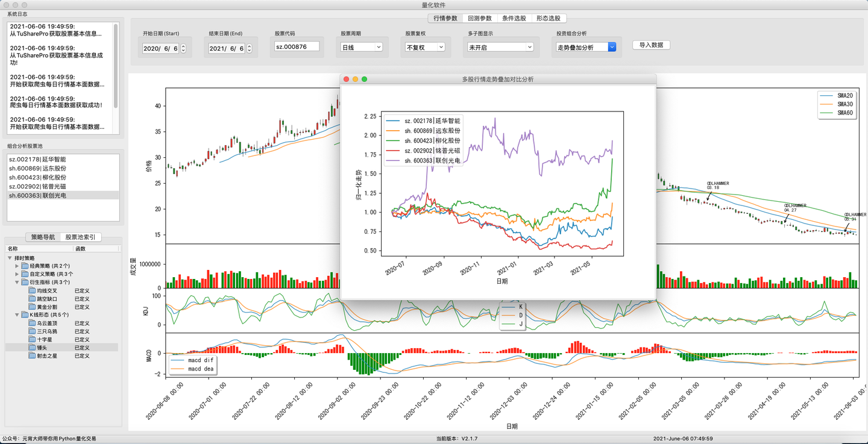
Task: Click the 当前版本: V2.1.7 status text
Action: (x=456, y=439)
